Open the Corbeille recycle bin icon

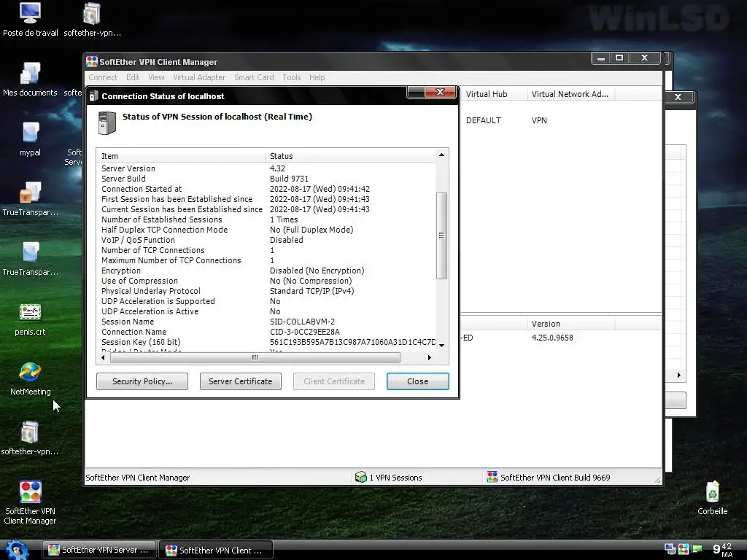(x=712, y=497)
